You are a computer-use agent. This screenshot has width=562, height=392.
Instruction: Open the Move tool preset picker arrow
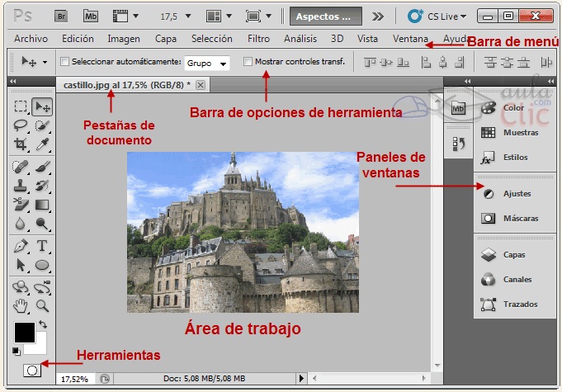(x=45, y=63)
